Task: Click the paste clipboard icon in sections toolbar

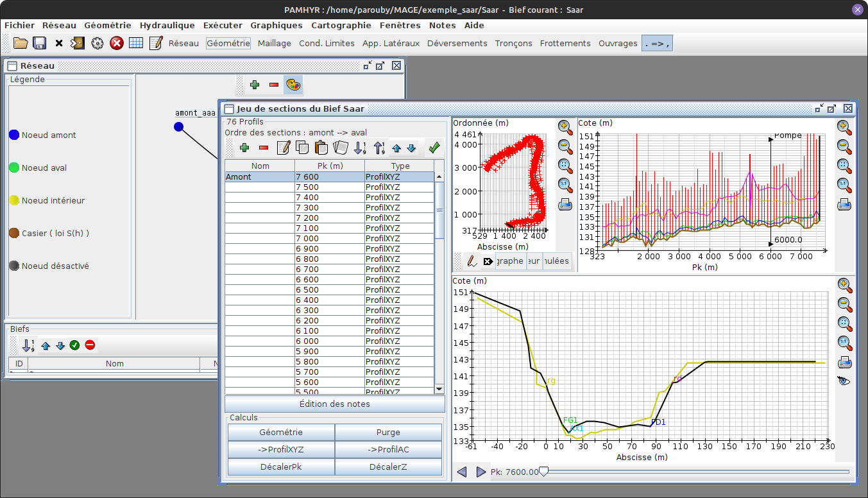Action: coord(321,148)
